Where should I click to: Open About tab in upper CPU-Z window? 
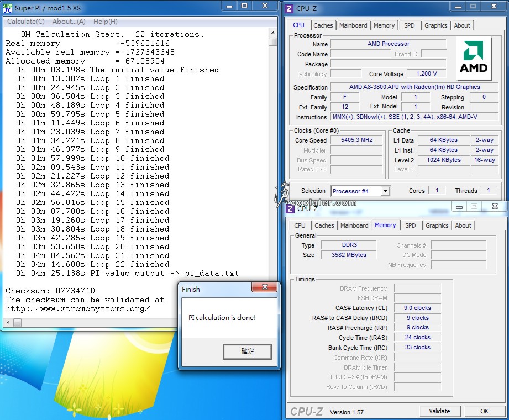462,25
